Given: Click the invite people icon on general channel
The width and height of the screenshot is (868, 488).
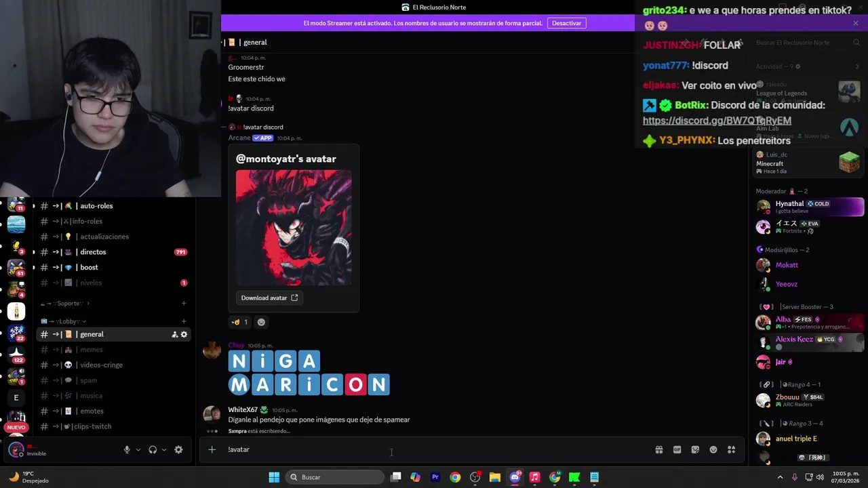Looking at the screenshot, I should [x=175, y=334].
